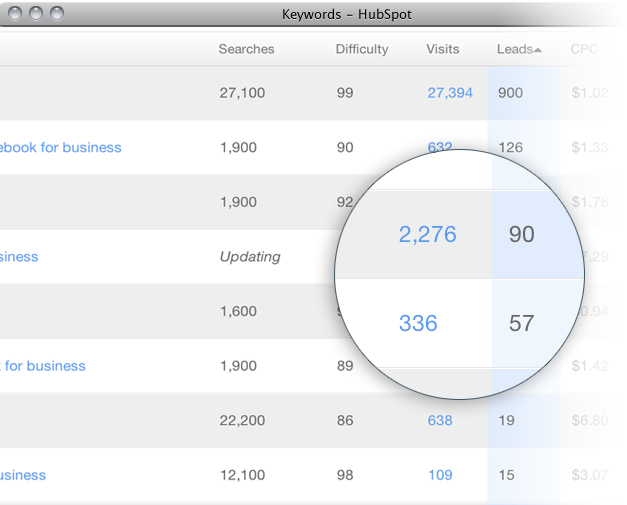Select the $1.02 CPC value
The width and height of the screenshot is (627, 505).
pos(590,93)
